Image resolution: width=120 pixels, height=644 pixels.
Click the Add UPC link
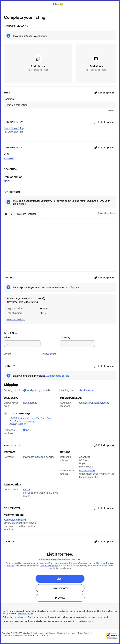(9, 159)
